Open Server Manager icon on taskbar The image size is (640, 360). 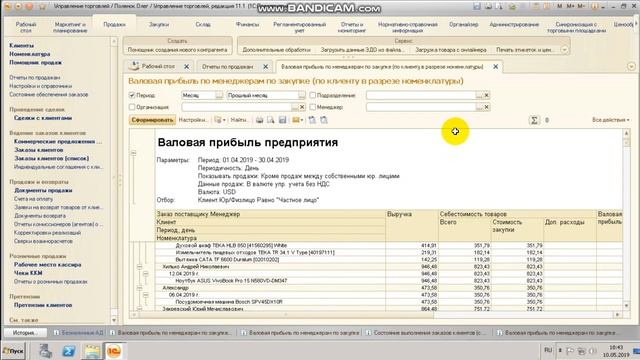(x=45, y=351)
